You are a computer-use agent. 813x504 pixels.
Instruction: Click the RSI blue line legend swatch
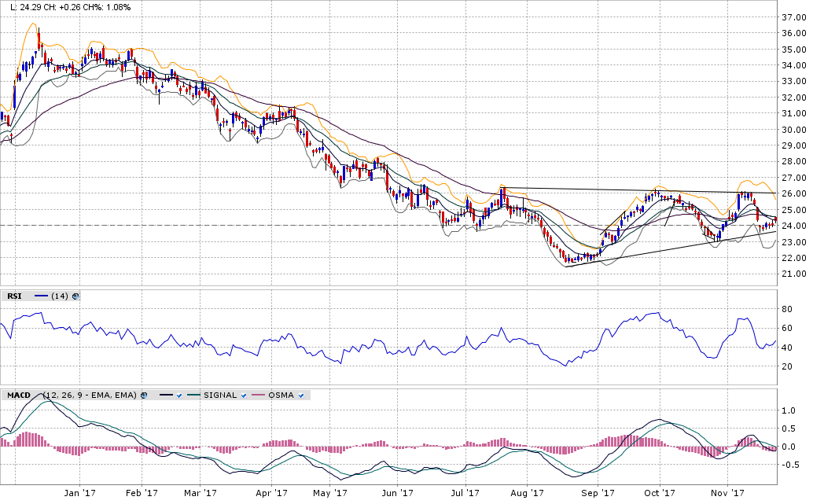42,296
